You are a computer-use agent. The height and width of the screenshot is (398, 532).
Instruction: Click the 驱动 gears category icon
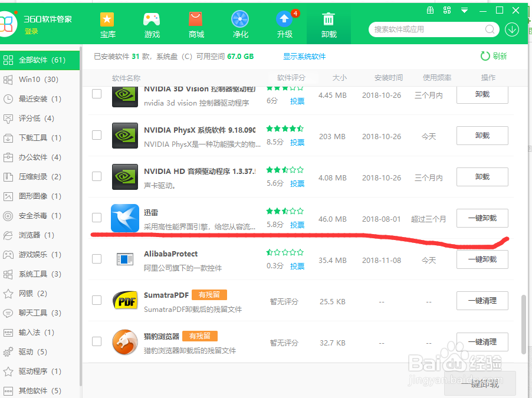point(8,352)
